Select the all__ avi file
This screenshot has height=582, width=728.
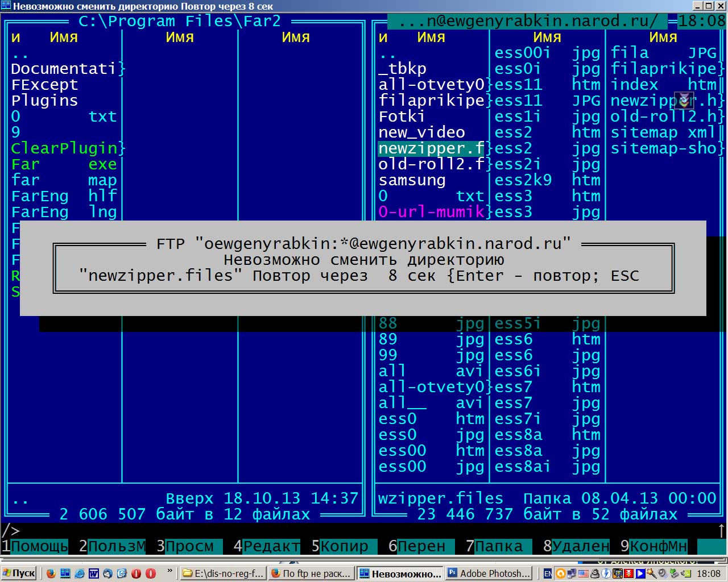tap(431, 403)
